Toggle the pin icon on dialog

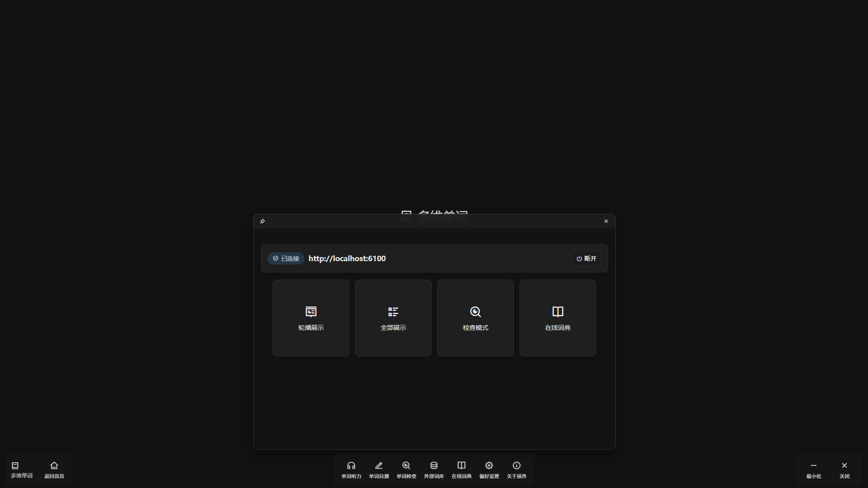click(x=263, y=221)
